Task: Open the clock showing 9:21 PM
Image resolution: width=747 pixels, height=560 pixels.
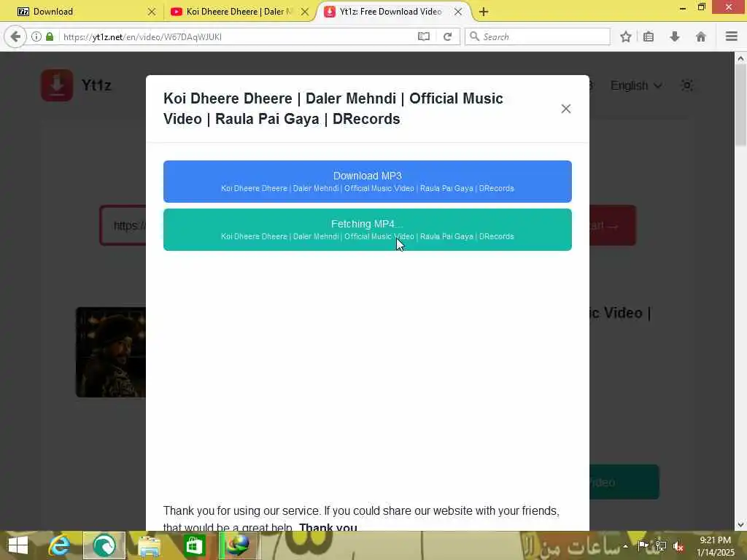Action: pos(715,546)
